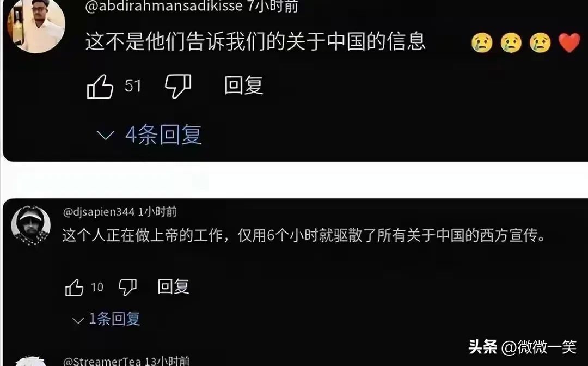Dislike the comment by @djsapien344
The width and height of the screenshot is (588, 366).
click(x=127, y=288)
